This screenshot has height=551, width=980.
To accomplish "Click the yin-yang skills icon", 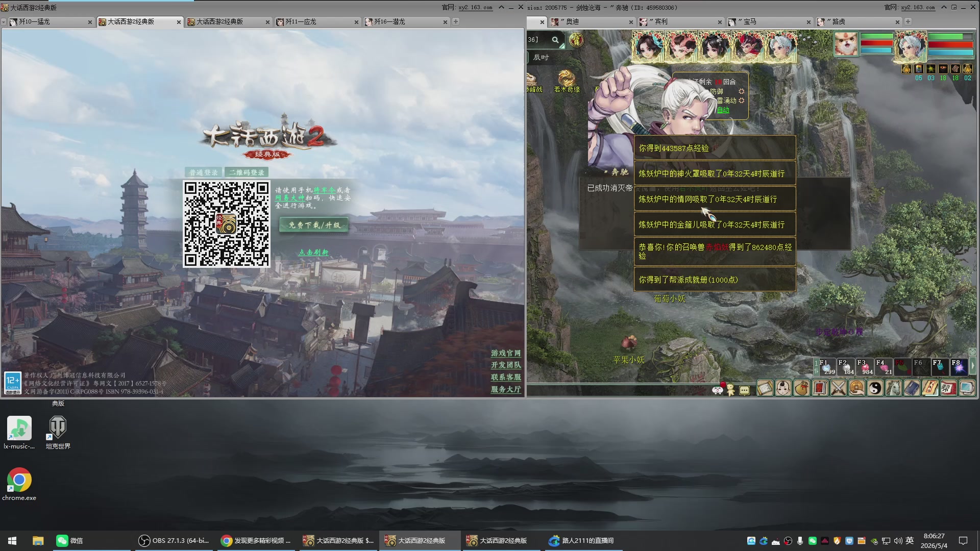I will coord(875,388).
